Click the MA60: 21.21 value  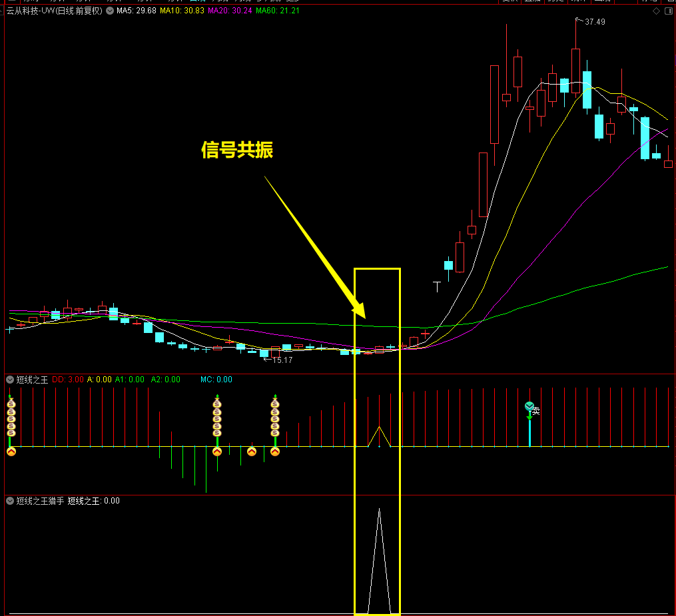[278, 11]
